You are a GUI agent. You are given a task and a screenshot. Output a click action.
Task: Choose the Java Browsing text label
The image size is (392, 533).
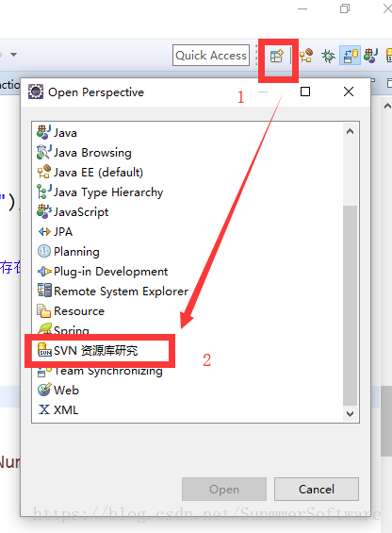[x=92, y=153]
